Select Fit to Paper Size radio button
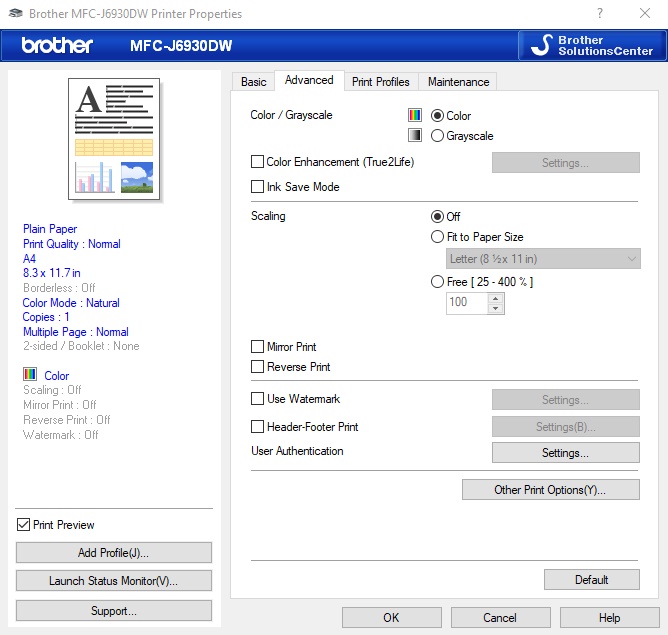668x635 pixels. point(437,236)
